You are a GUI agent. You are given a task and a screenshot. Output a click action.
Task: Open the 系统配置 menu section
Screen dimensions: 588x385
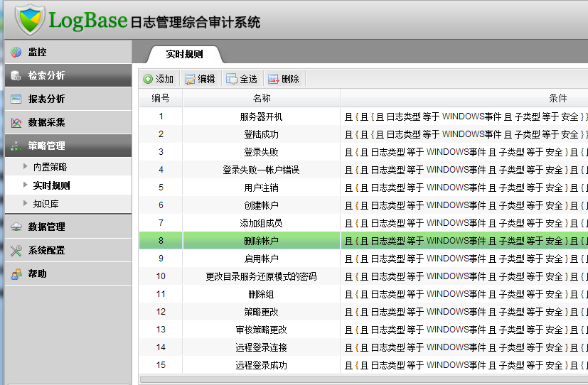(x=68, y=251)
